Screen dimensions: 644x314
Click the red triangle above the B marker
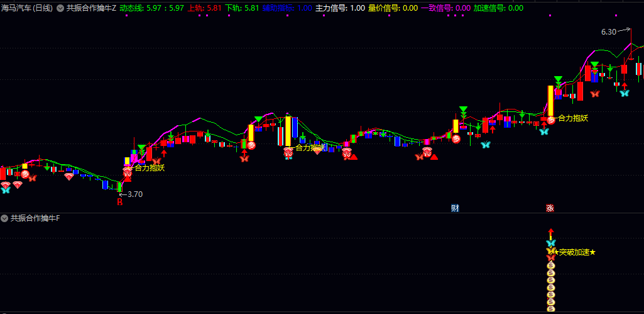(128, 178)
